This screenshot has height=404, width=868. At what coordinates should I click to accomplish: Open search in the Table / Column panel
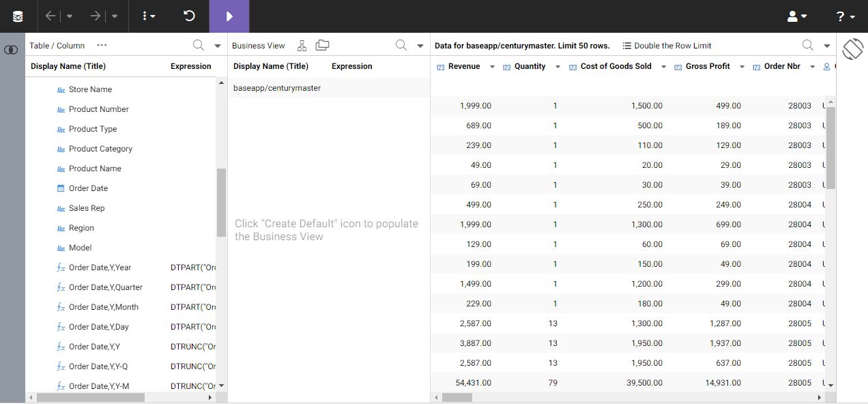click(198, 46)
